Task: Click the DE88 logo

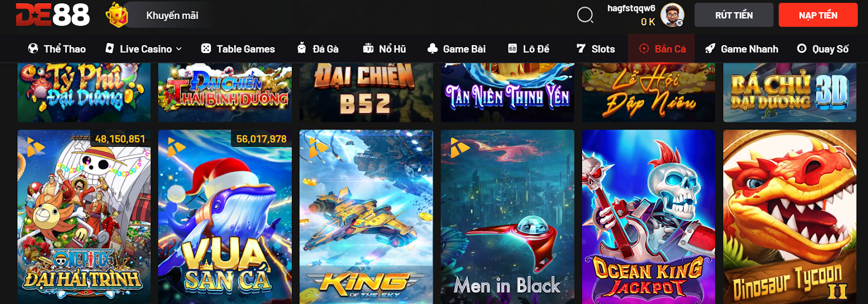Action: point(53,15)
